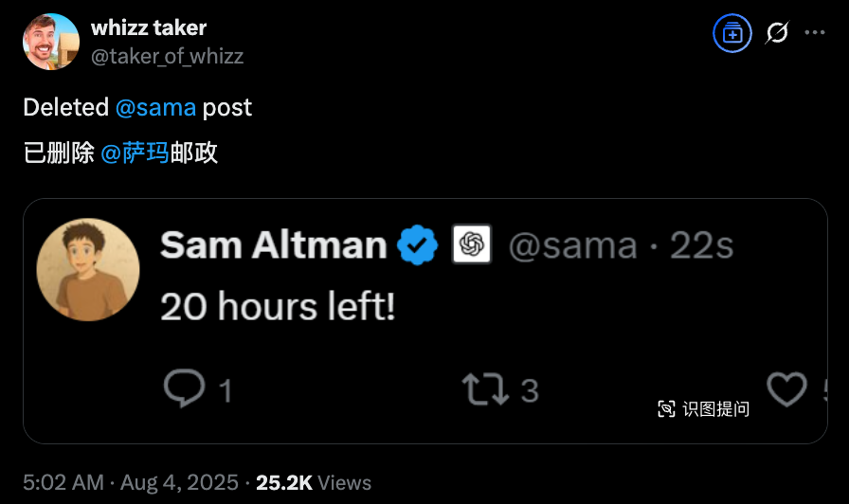849x504 pixels.
Task: Click the OpenAI affiliation logo badge
Action: (472, 244)
